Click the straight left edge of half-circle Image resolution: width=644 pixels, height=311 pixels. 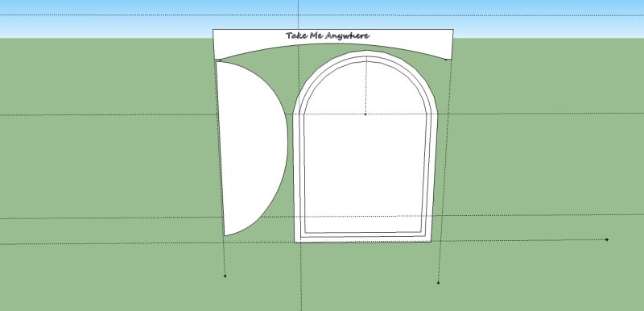220,148
